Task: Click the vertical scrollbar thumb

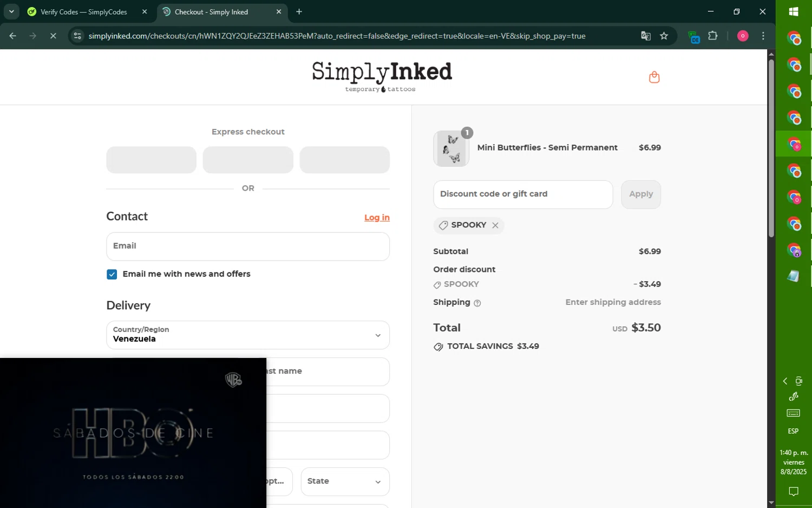Action: coord(771,148)
